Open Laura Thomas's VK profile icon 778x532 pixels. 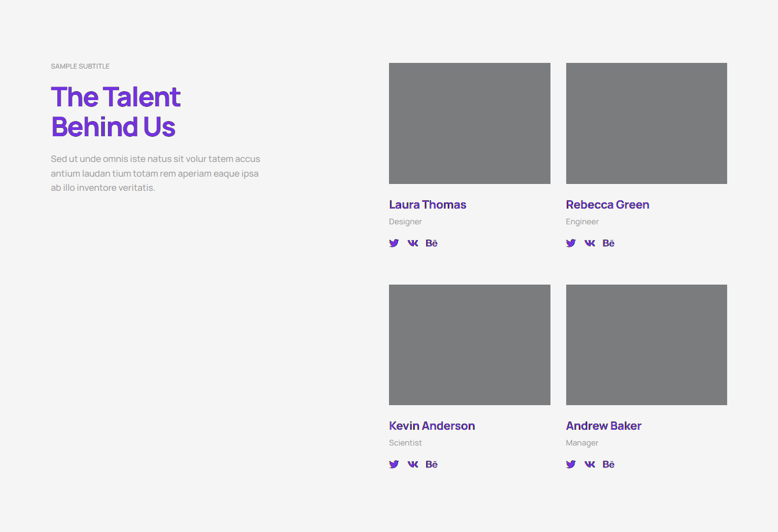click(x=413, y=243)
